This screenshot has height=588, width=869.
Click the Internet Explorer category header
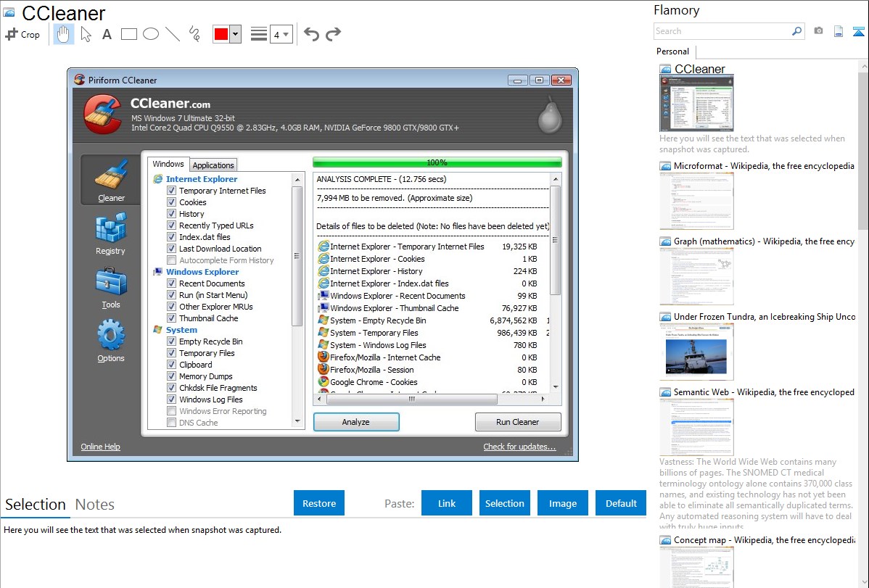pos(201,179)
